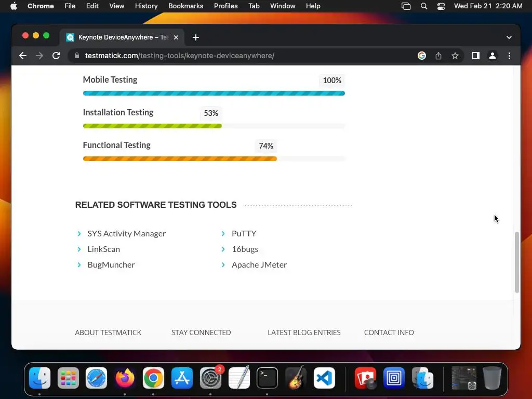
Task: Open the Chrome app menu
Action: point(41,6)
